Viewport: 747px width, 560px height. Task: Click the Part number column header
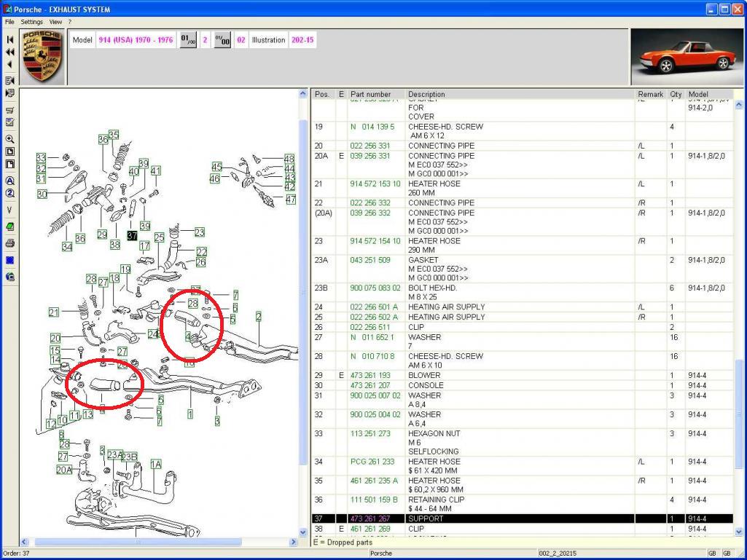coord(376,94)
